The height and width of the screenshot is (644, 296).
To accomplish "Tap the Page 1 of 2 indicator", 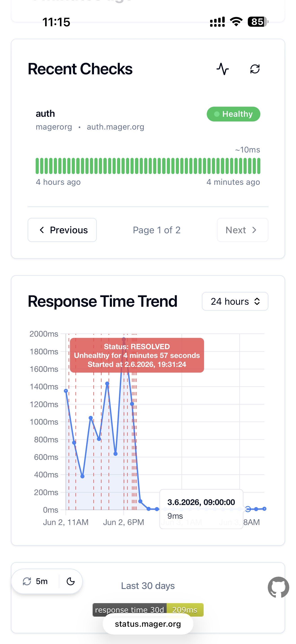I will 157,230.
